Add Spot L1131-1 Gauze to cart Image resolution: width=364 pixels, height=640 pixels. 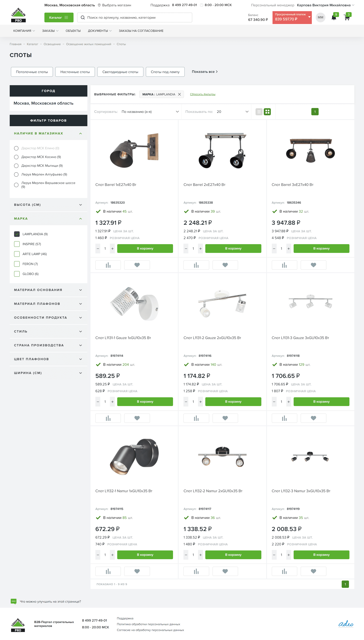pyautogui.click(x=145, y=402)
